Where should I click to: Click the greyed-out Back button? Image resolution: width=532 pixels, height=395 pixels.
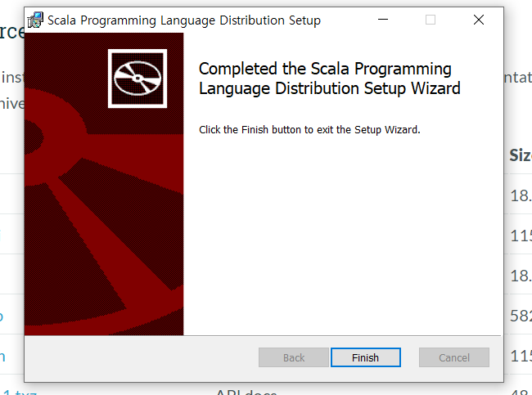[294, 357]
